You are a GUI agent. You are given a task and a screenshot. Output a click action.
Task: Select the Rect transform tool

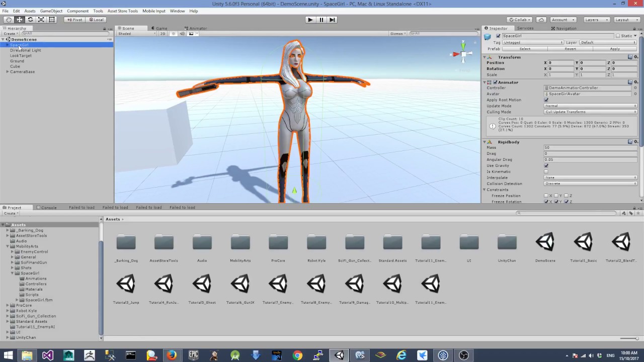(52, 20)
